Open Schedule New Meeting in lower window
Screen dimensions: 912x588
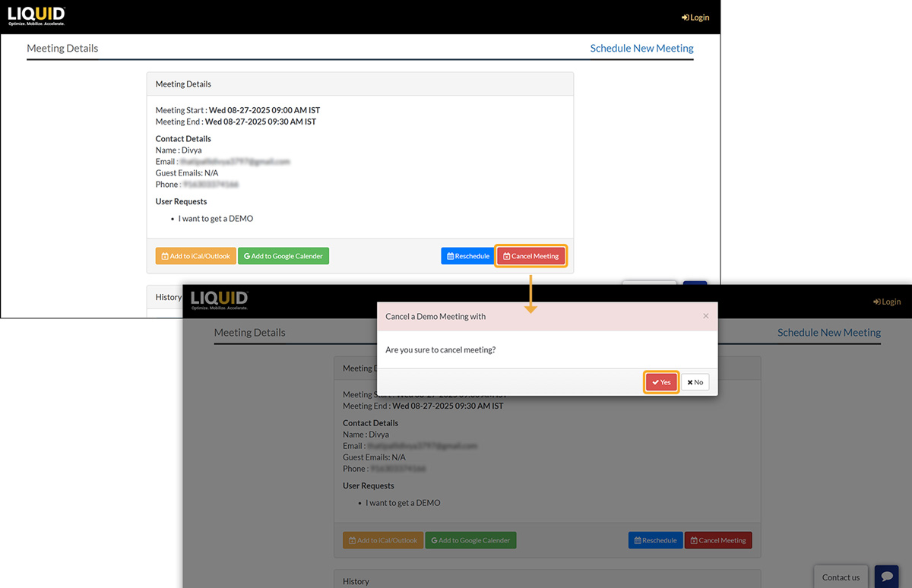pos(828,332)
